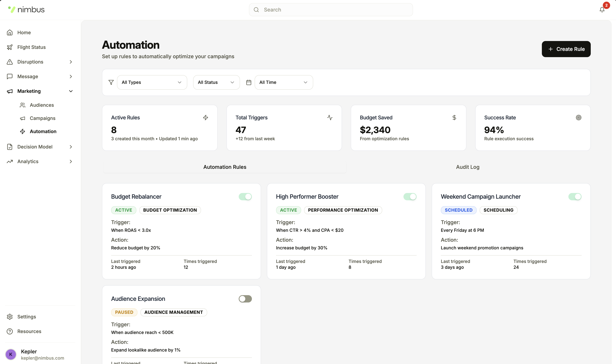This screenshot has width=616, height=364.
Task: Click the notification bell icon
Action: pyautogui.click(x=602, y=10)
